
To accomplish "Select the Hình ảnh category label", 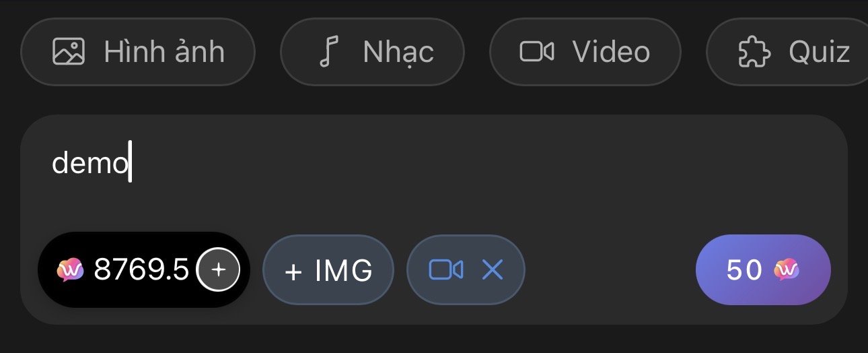I will (164, 52).
